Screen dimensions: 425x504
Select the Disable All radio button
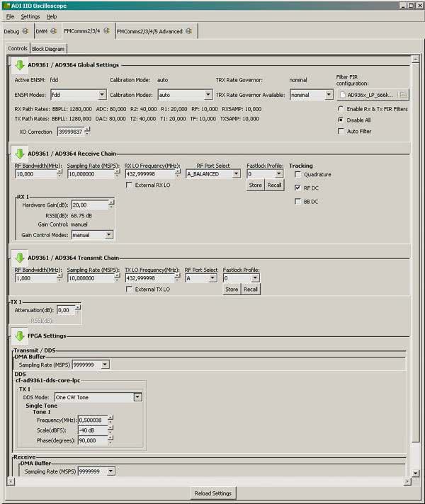coord(341,120)
